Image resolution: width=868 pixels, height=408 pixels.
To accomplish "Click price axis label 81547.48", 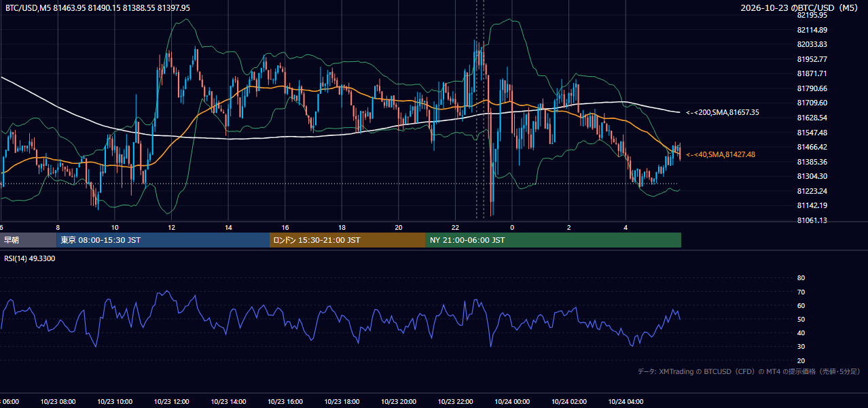I will tap(812, 133).
